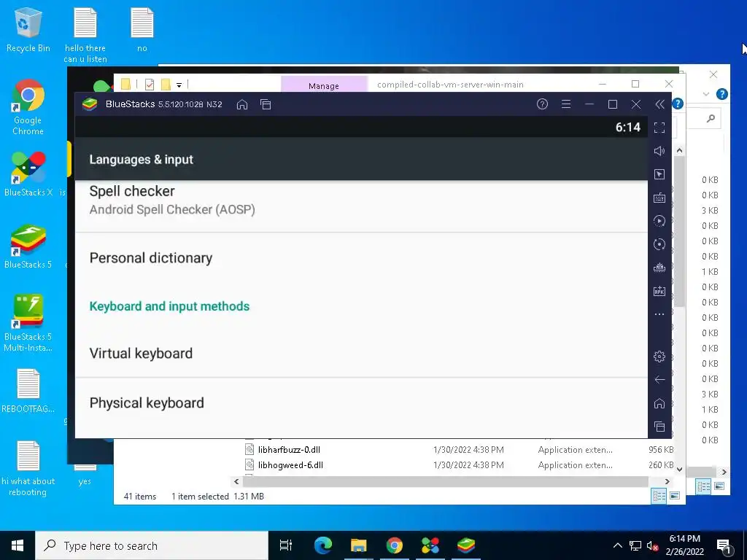The height and width of the screenshot is (560, 747).
Task: Click the rotate screen icon in sidebar
Action: coord(659,244)
